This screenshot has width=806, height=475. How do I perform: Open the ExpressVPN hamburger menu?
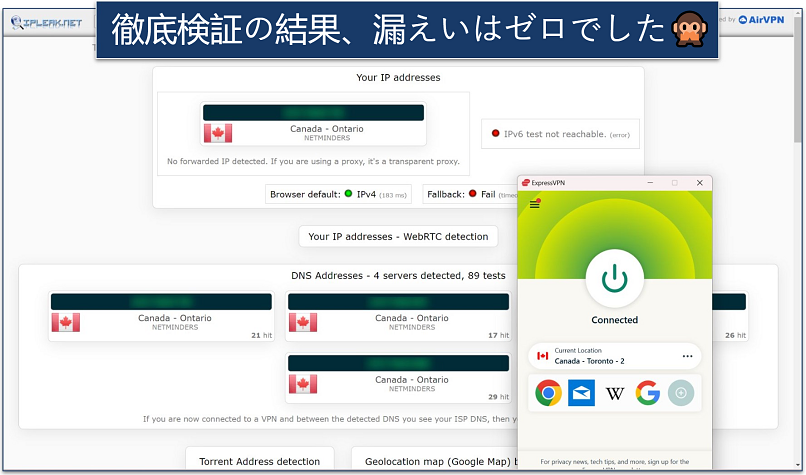pos(534,204)
